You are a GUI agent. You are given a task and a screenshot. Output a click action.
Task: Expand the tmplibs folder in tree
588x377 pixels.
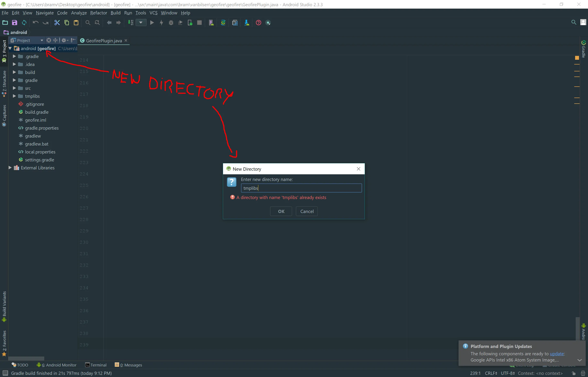[x=14, y=96]
